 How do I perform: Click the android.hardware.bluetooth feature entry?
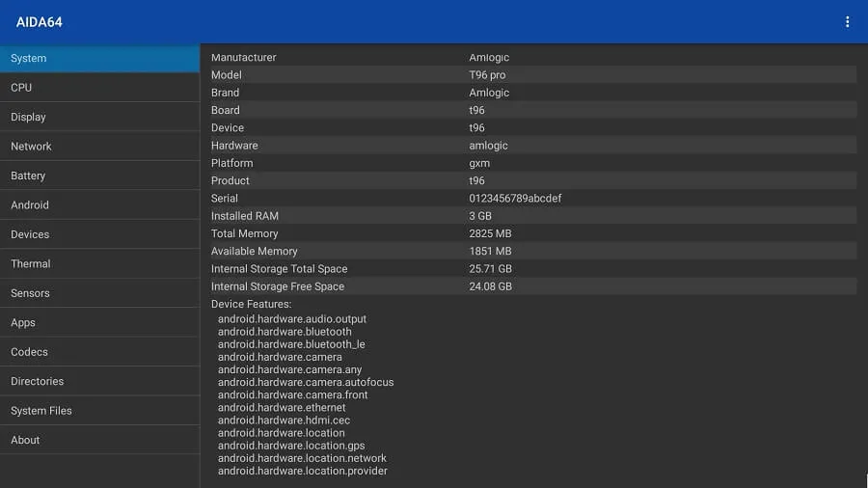coord(285,332)
